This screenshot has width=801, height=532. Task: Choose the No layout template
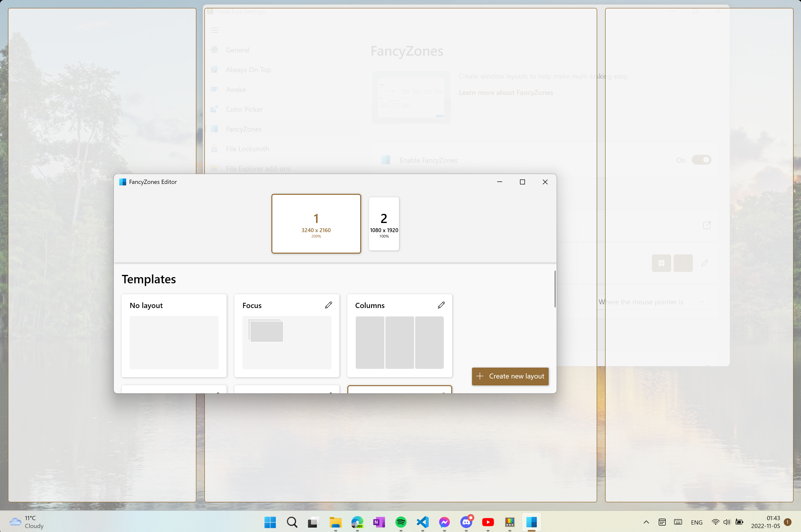174,335
